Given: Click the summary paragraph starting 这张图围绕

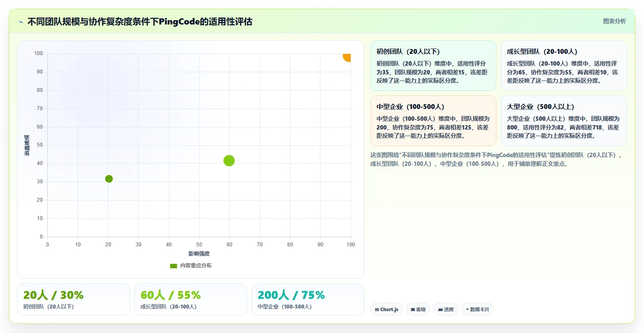Looking at the screenshot, I should point(496,159).
